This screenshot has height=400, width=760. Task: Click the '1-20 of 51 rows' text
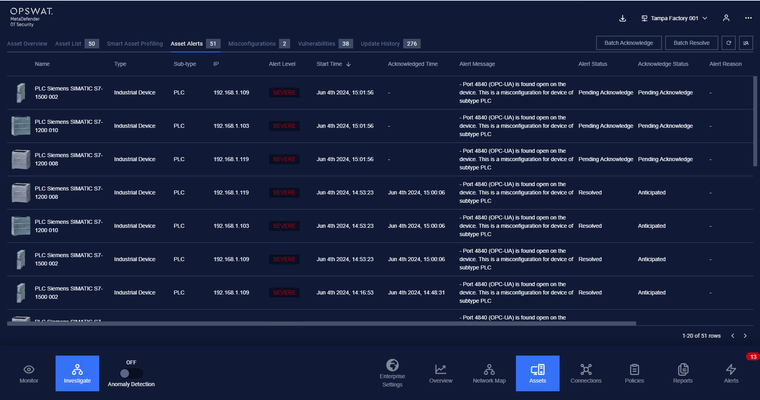point(701,336)
